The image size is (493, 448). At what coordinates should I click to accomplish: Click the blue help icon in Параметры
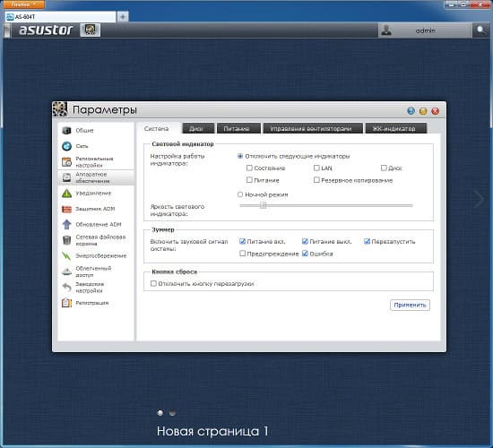point(411,111)
